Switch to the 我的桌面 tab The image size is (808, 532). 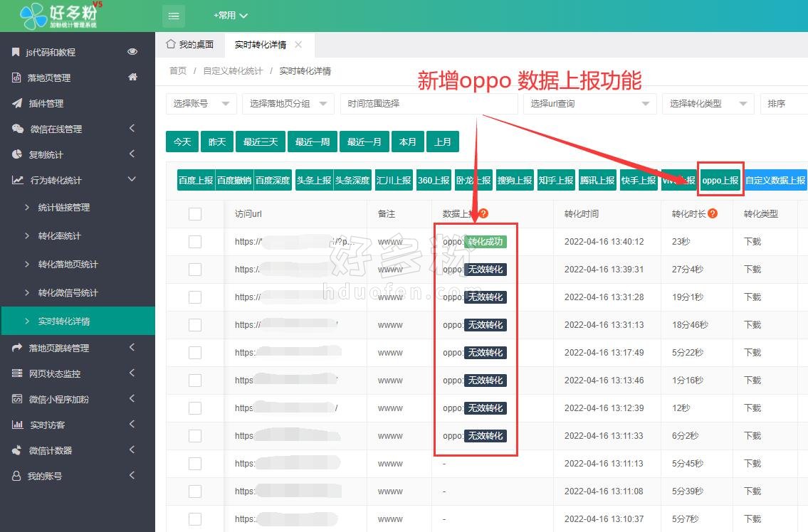pos(190,45)
